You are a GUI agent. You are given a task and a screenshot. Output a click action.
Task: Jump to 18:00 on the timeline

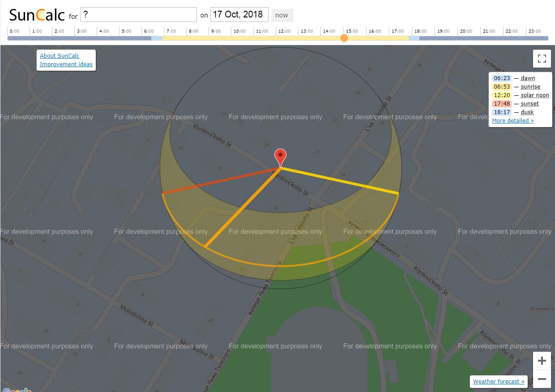(x=420, y=31)
